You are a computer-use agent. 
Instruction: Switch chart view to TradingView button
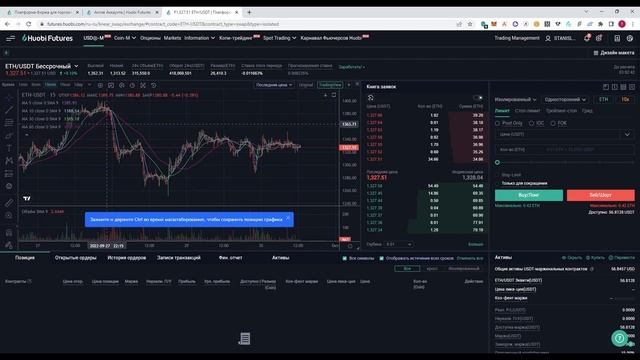pyautogui.click(x=330, y=85)
